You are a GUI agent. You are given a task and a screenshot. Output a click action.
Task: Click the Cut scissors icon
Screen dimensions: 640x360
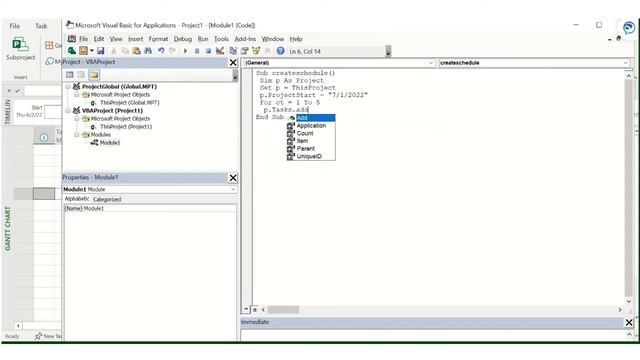114,51
